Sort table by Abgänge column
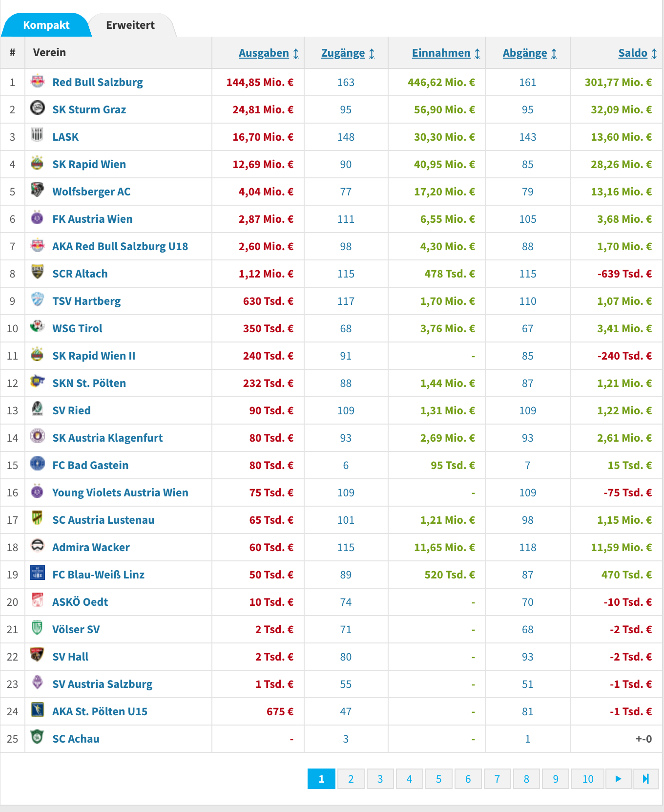 (x=530, y=53)
